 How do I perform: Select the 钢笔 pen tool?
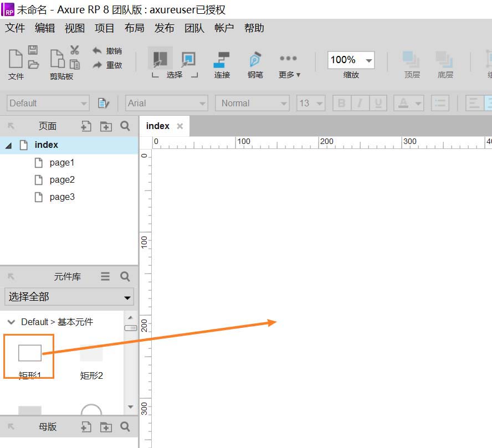tap(255, 65)
